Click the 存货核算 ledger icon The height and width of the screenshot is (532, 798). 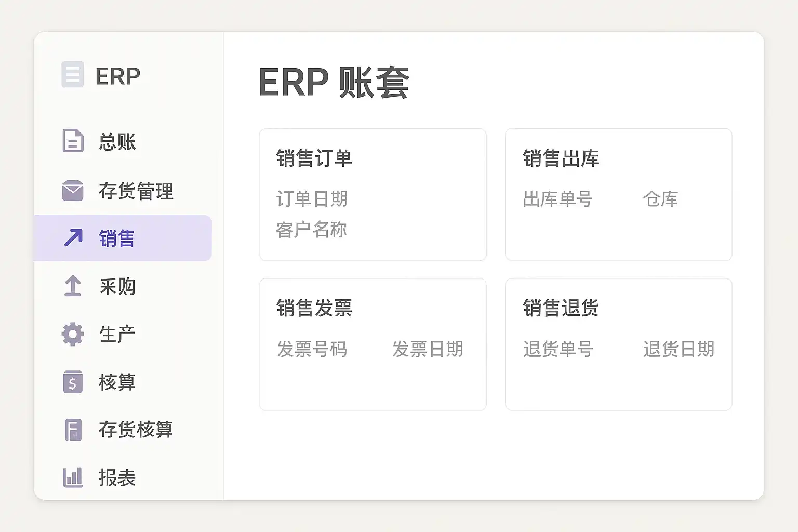[x=73, y=430]
